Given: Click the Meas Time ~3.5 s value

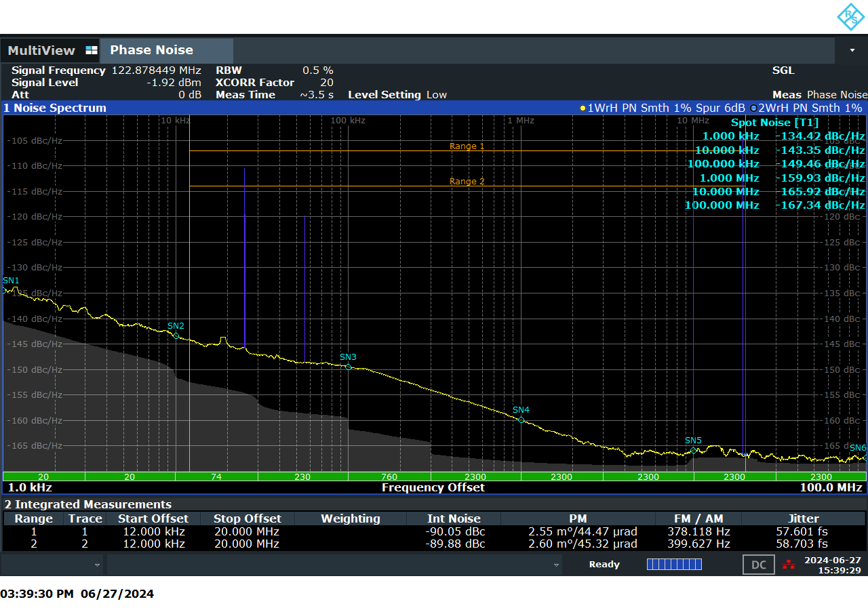Looking at the screenshot, I should (317, 95).
